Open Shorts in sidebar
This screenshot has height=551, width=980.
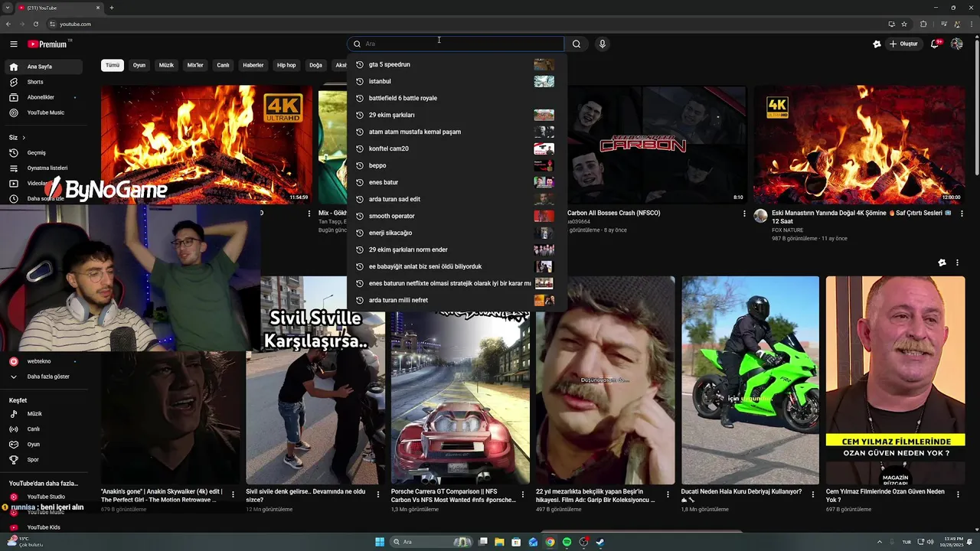pyautogui.click(x=43, y=82)
